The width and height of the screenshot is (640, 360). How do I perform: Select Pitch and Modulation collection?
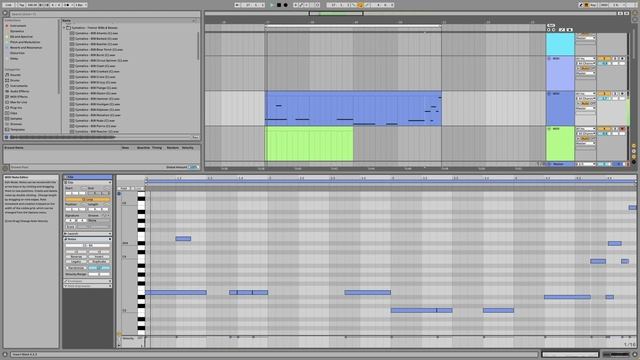click(x=24, y=42)
